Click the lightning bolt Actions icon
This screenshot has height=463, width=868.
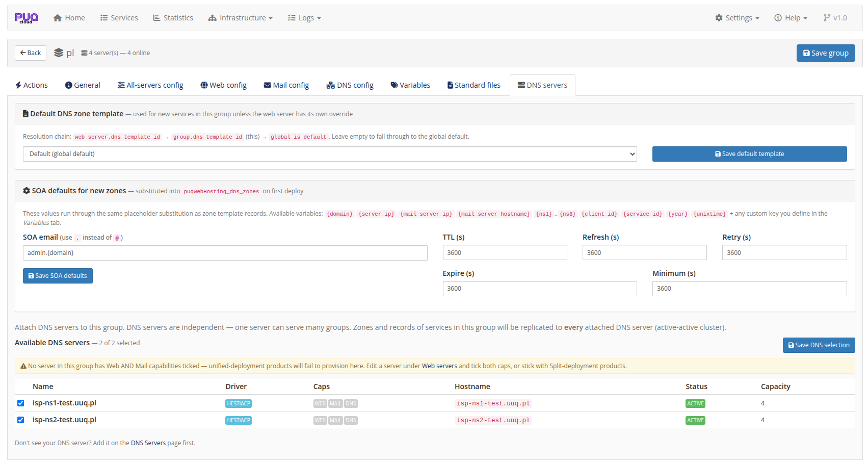[18, 85]
